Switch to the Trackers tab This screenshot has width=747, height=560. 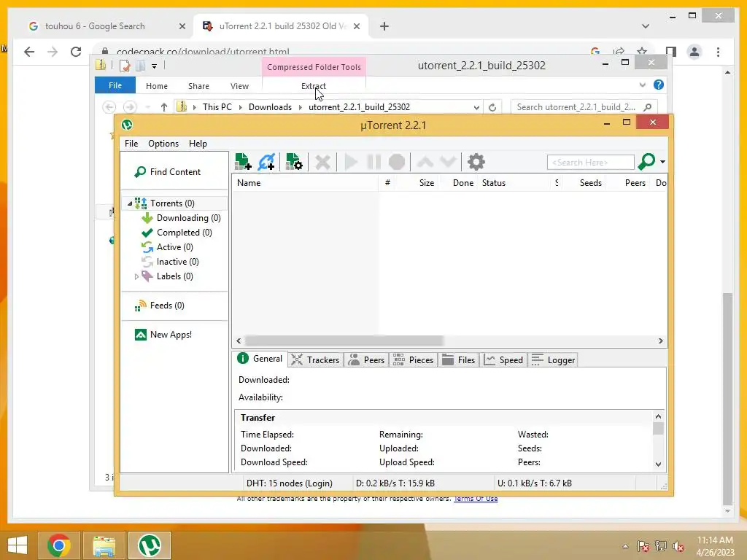click(315, 360)
